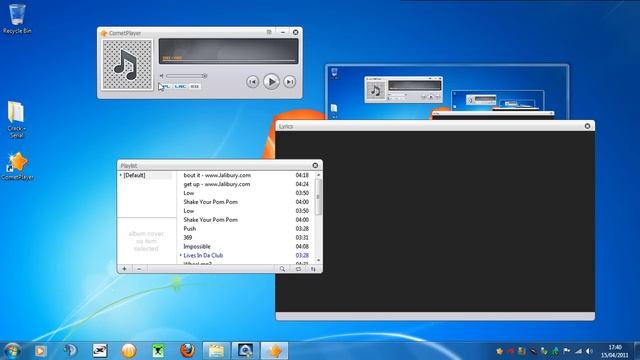This screenshot has height=360, width=640.
Task: Open Action Center flag tray icon
Action: click(567, 351)
